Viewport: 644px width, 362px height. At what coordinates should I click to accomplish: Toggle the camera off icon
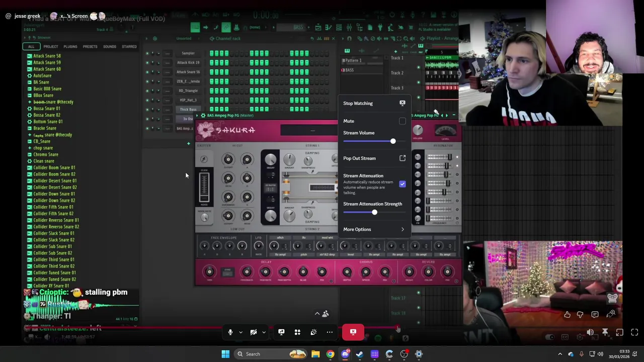pyautogui.click(x=254, y=332)
